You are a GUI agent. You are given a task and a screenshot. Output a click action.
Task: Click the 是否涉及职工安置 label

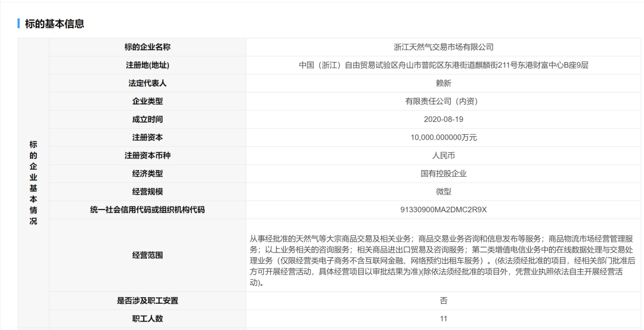147,301
